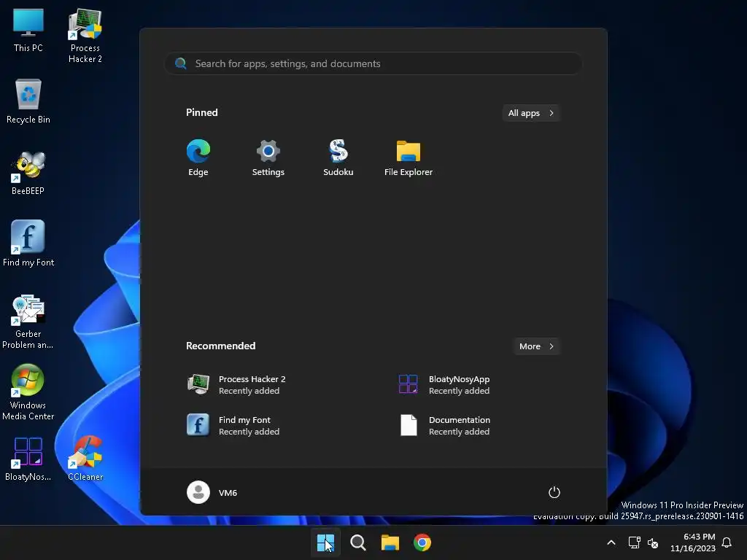This screenshot has width=747, height=560.
Task: Click the network status tray icon
Action: click(634, 542)
